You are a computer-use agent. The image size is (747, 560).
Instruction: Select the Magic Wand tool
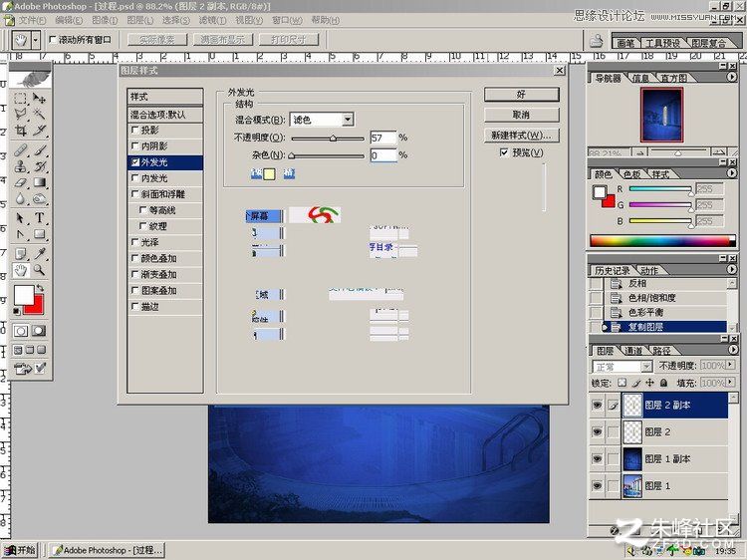coord(39,115)
